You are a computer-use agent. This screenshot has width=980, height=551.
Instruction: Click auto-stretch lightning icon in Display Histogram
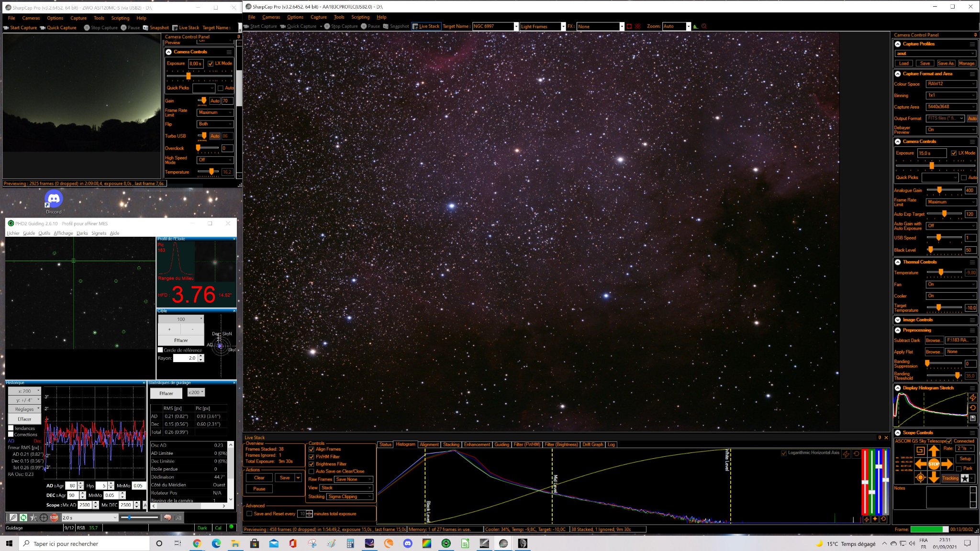pos(972,397)
